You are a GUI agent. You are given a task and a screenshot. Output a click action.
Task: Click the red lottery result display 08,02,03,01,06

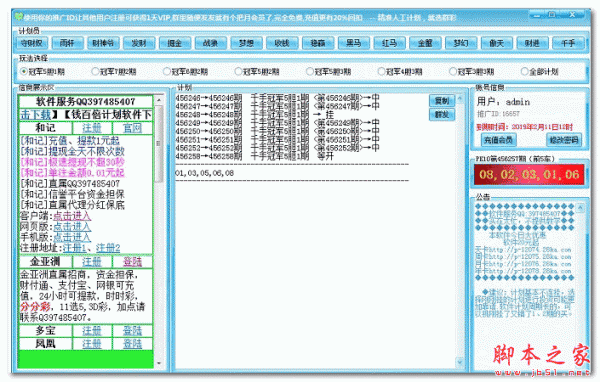coord(529,175)
